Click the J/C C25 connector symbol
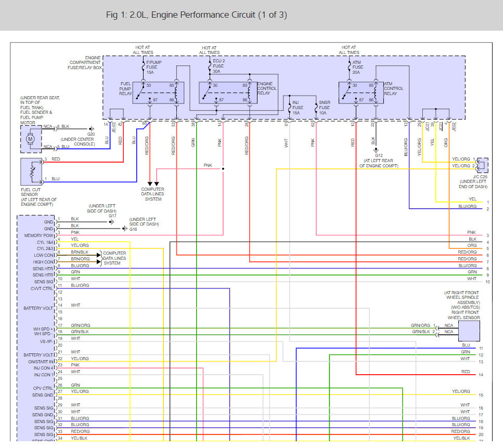503x448 pixels. 482,165
